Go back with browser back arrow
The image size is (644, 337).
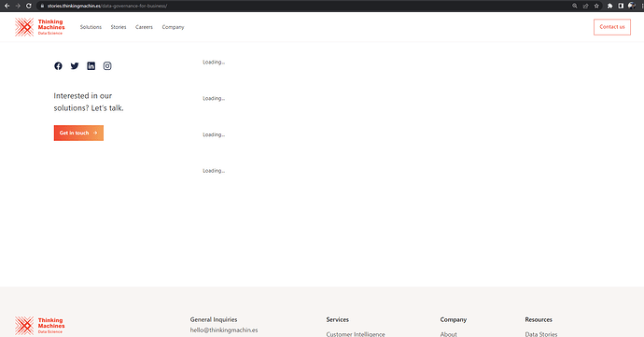point(7,6)
